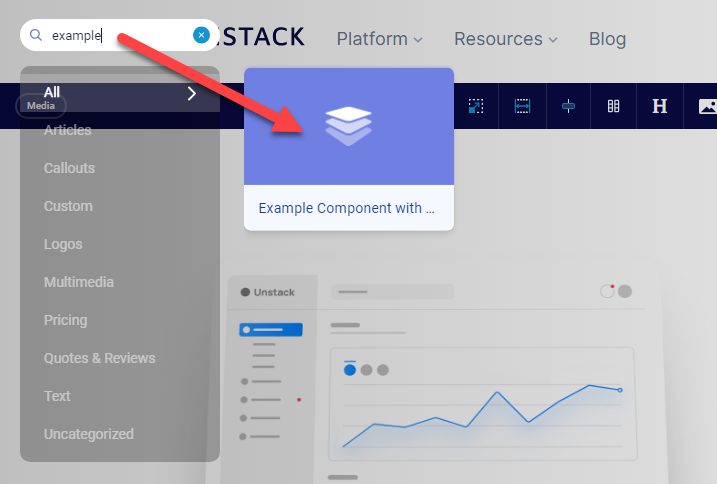The image size is (717, 484).
Task: Click the stacked layers component icon
Action: (348, 126)
